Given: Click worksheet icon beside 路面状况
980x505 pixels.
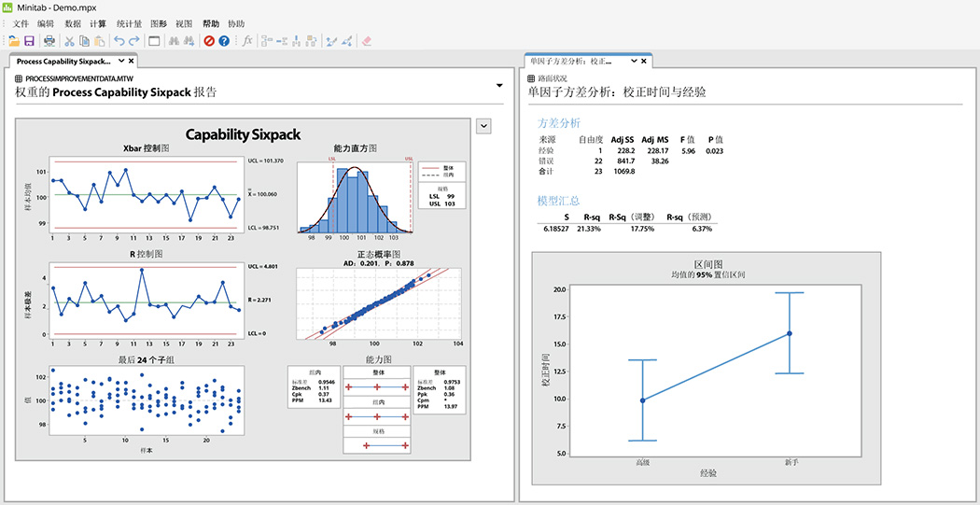Looking at the screenshot, I should tap(531, 78).
